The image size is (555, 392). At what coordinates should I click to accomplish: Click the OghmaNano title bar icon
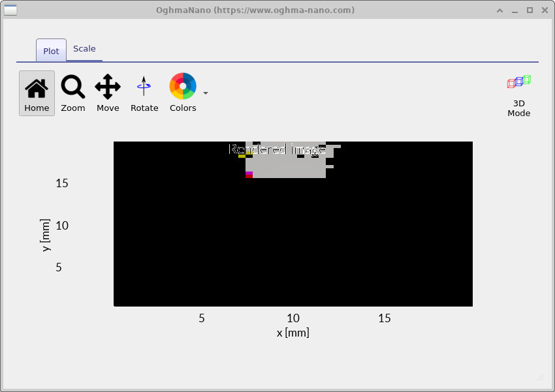pyautogui.click(x=9, y=10)
